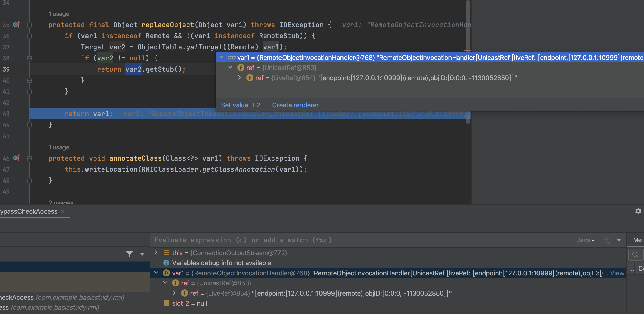Click the '1 usage' hint above replaceObject
644x314 pixels.
[x=59, y=14]
